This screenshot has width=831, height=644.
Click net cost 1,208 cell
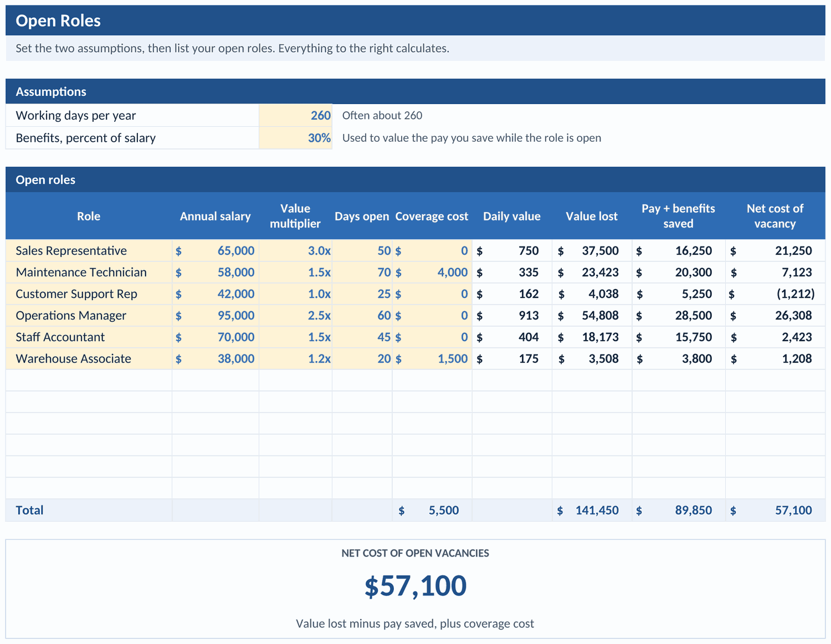[775, 358]
